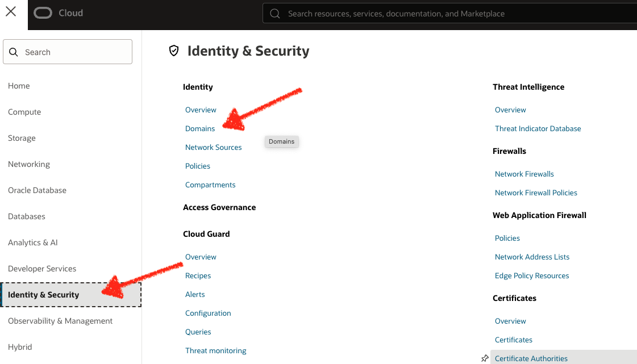Click the magnifier icon in the top search bar
Viewport: 637px width, 364px height.
(x=275, y=14)
